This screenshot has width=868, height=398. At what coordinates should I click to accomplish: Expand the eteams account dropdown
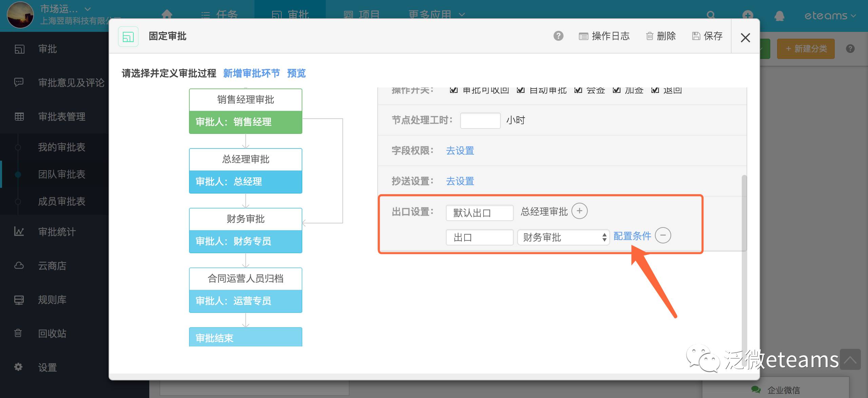pos(830,16)
